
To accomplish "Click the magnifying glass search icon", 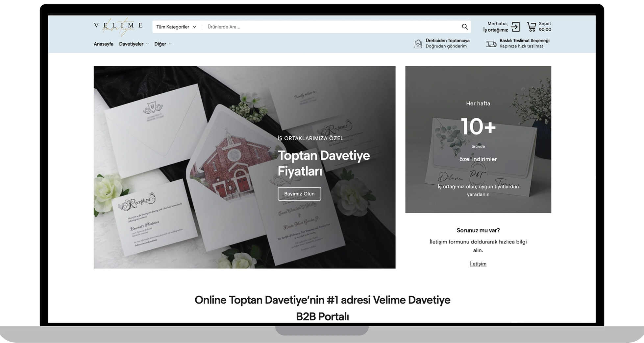I will pos(464,27).
